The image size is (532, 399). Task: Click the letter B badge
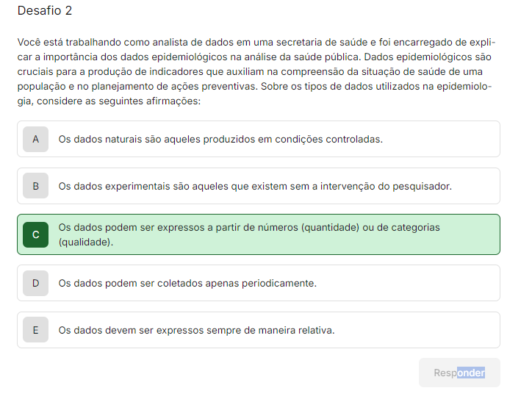(x=35, y=186)
